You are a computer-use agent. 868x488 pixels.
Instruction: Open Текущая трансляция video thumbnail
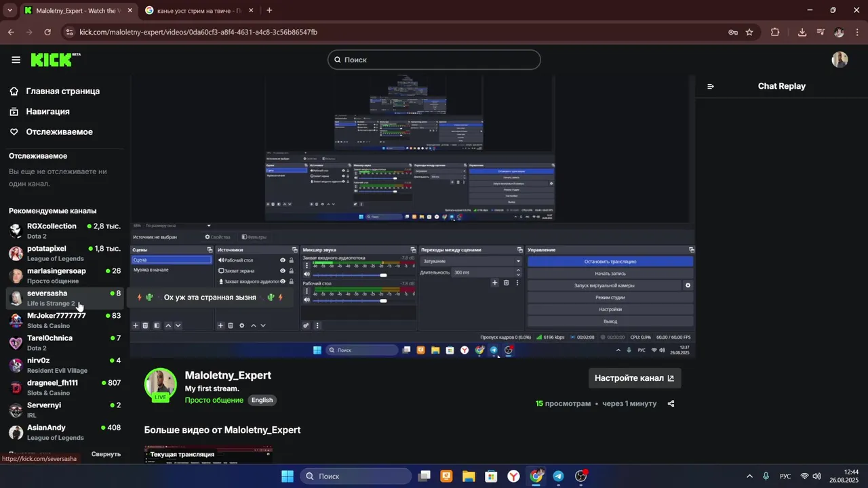pos(208,455)
